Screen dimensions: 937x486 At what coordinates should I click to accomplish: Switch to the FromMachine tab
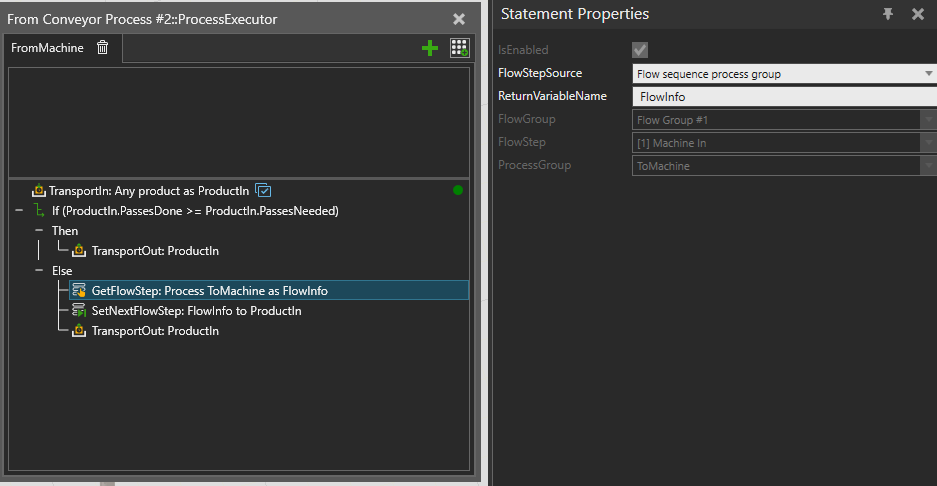47,47
